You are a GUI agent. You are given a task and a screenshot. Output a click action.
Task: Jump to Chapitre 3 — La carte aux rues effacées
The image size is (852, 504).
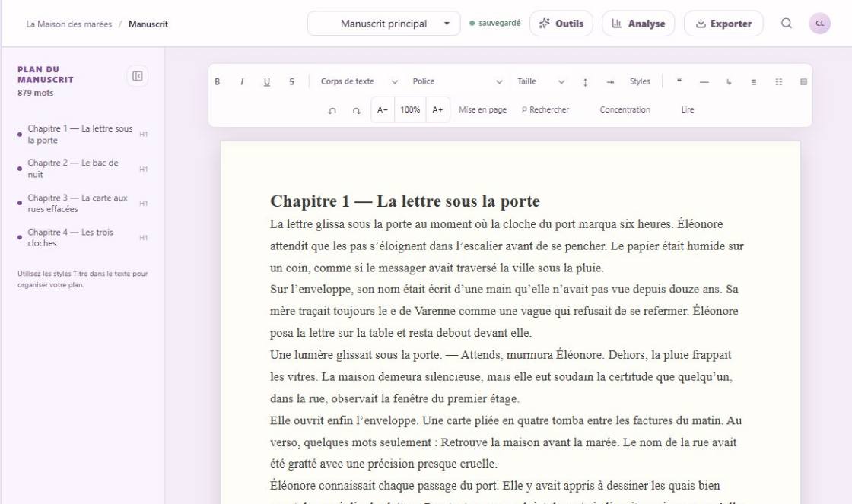83,203
